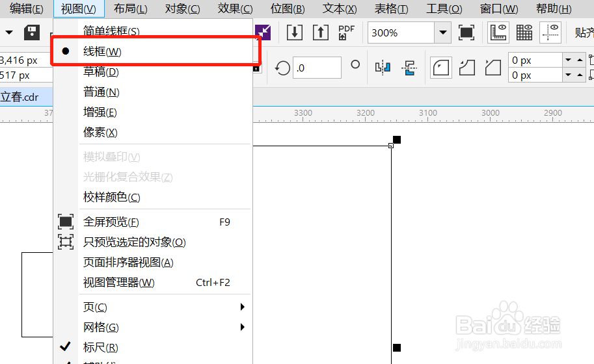Click 校样颜色(C) menu entry
The width and height of the screenshot is (594, 364).
click(153, 197)
